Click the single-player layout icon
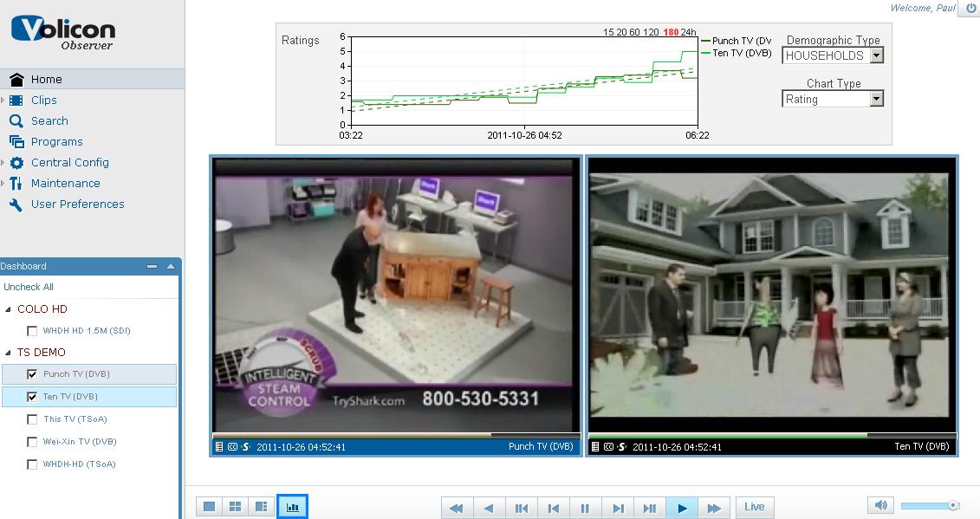 tap(209, 507)
